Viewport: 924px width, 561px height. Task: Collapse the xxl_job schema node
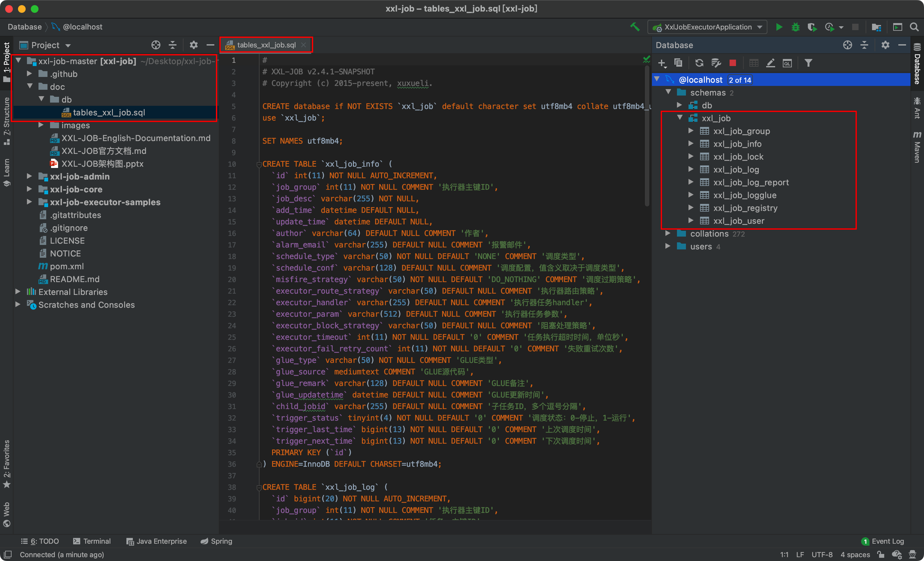click(x=680, y=118)
